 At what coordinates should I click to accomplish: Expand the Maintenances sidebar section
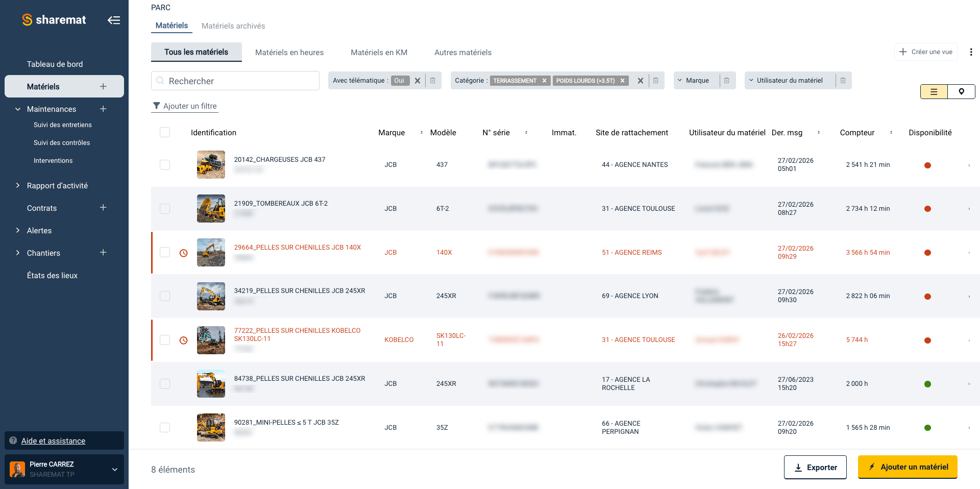coord(17,109)
